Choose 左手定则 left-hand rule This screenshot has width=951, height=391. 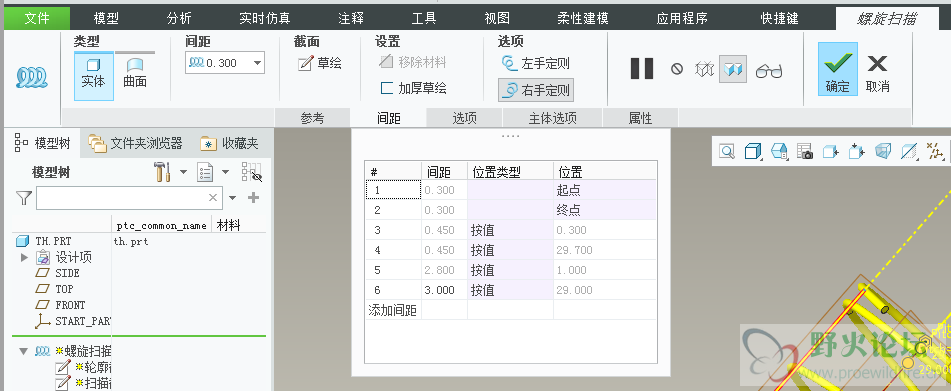point(536,63)
